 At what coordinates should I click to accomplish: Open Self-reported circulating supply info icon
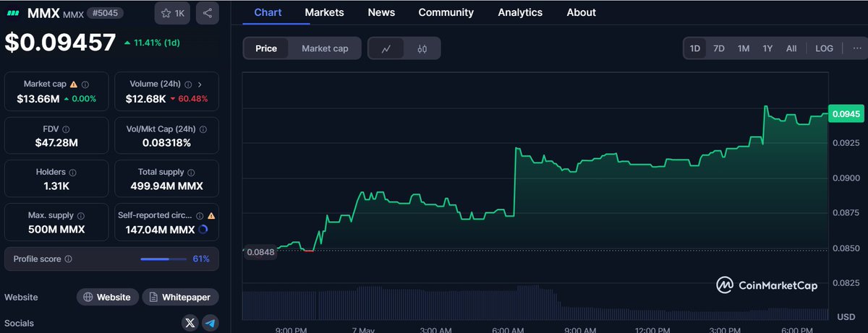pos(200,216)
